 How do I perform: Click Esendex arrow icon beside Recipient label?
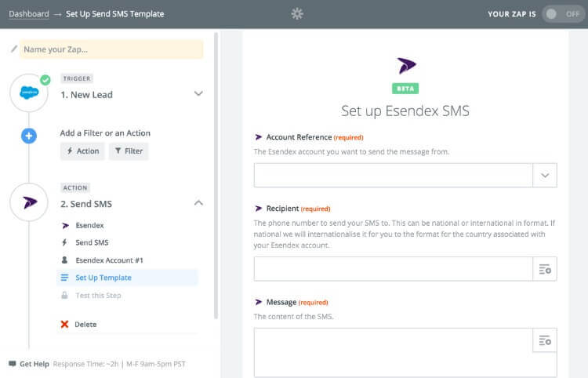(x=259, y=209)
